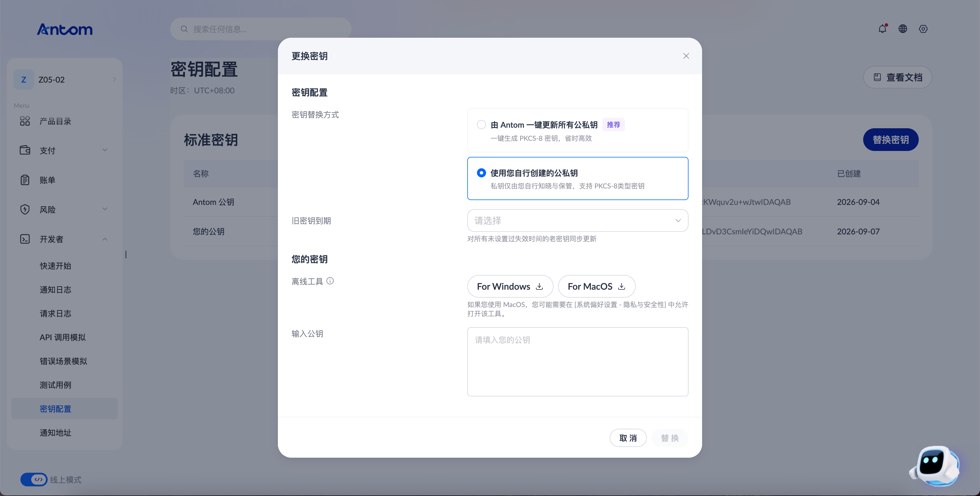Viewport: 980px width, 496px height.
Task: Click the Z avatar for Z05-02
Action: point(24,79)
